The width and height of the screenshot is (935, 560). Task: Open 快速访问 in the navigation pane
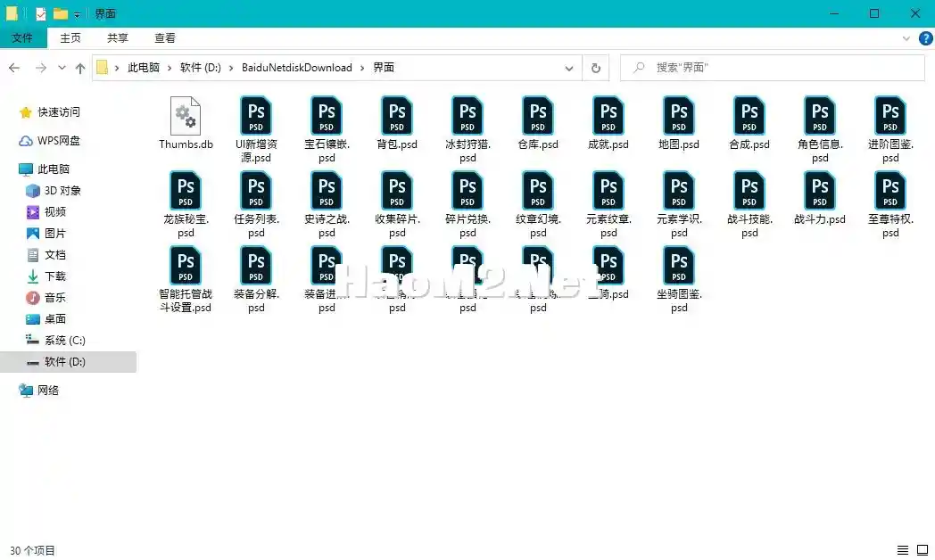(59, 112)
